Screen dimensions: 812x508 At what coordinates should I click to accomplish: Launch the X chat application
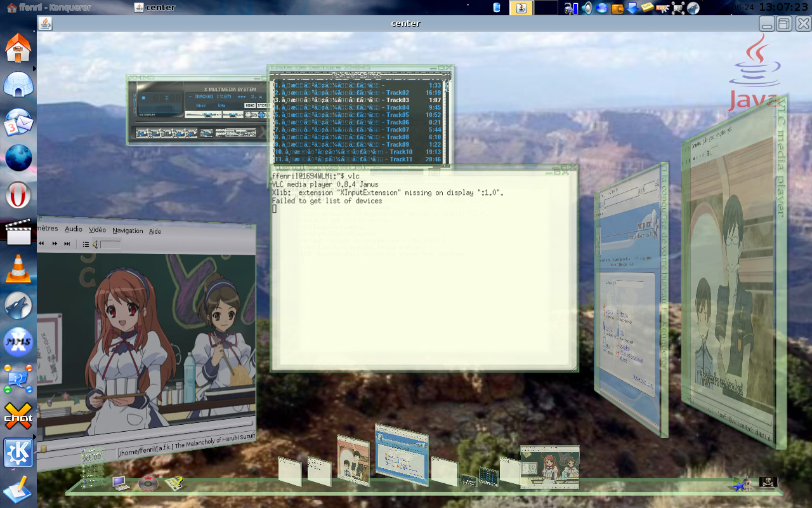click(x=18, y=416)
